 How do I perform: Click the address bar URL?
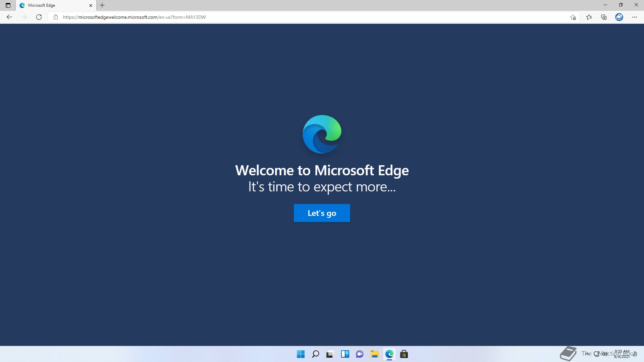pyautogui.click(x=134, y=17)
